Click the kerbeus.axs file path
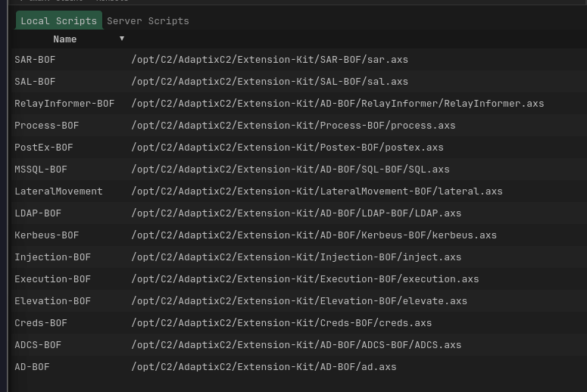This screenshot has width=587, height=392. (314, 235)
